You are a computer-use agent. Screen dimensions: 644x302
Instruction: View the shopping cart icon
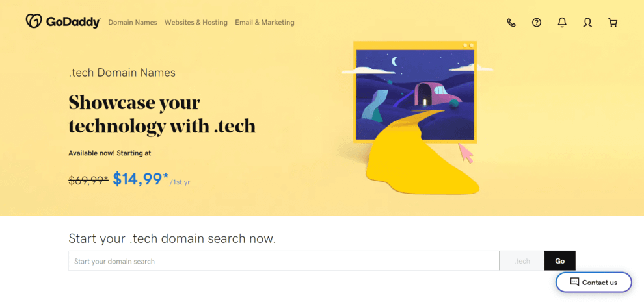(x=613, y=23)
